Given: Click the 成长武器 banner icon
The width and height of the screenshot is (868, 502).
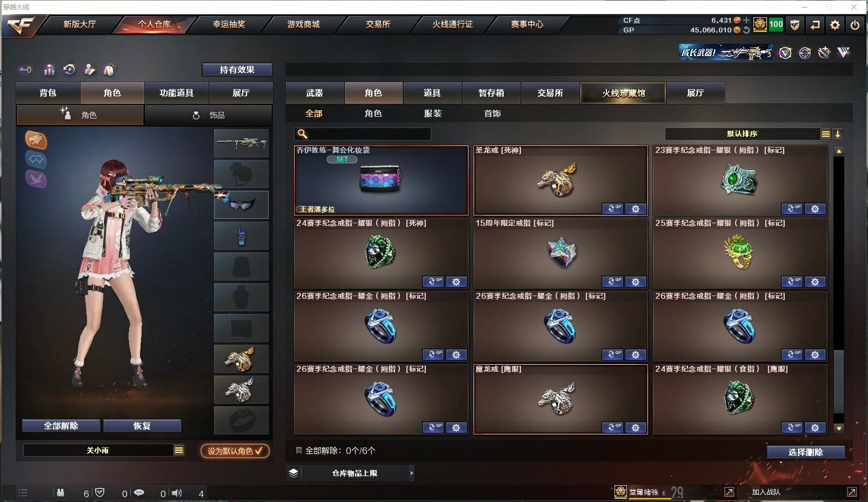Looking at the screenshot, I should click(x=726, y=52).
